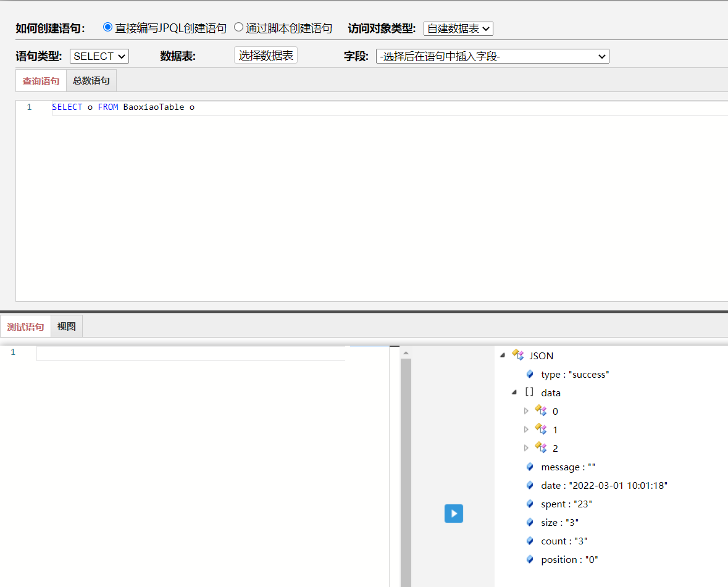Run the test statement play button
728x587 pixels.
[x=454, y=513]
